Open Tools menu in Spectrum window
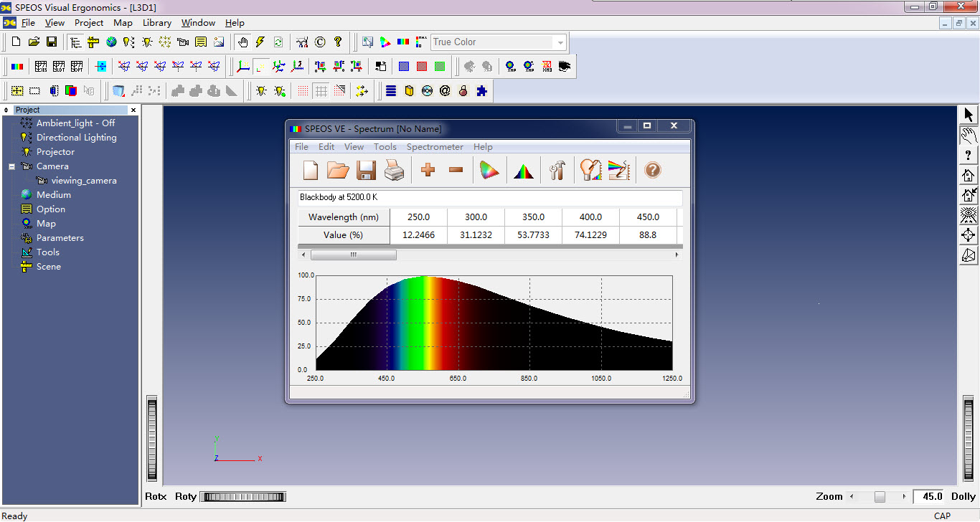 [x=385, y=147]
